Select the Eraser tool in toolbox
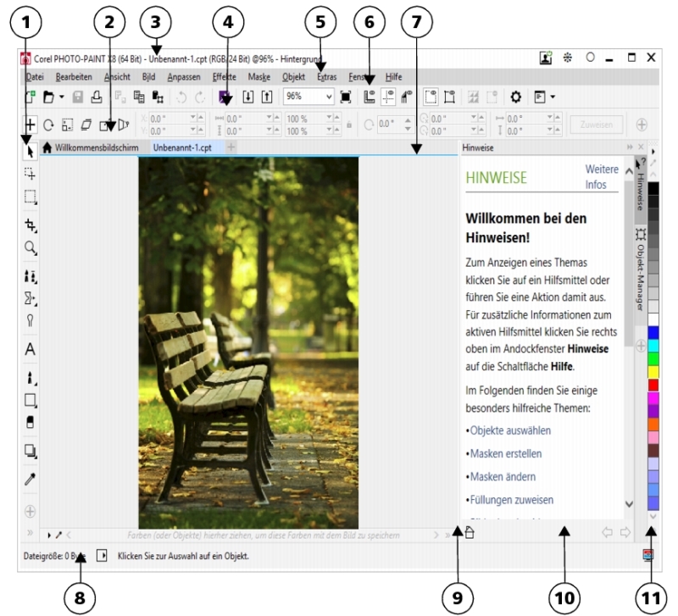This screenshot has width=678, height=616. [x=31, y=421]
